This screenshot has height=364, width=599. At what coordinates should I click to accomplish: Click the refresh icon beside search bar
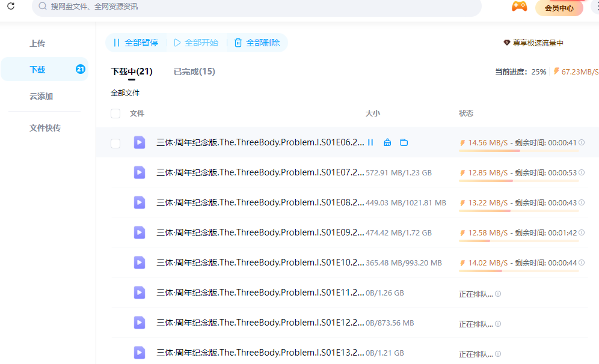[x=11, y=6]
